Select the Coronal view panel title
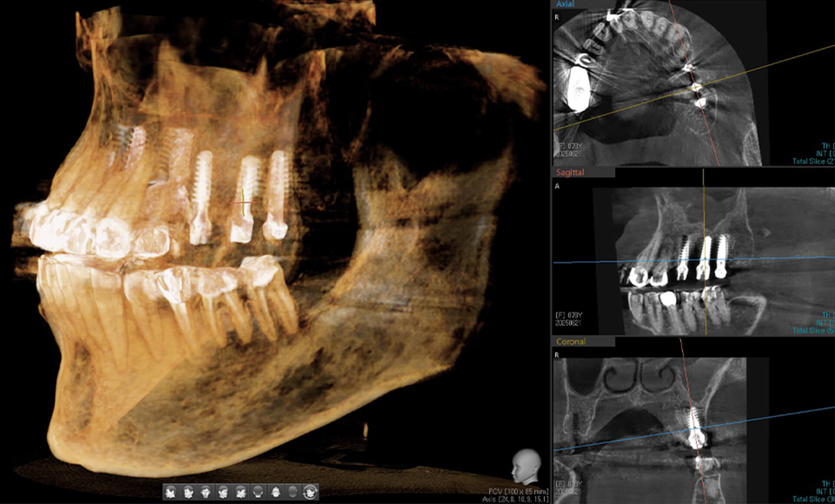 (x=570, y=342)
